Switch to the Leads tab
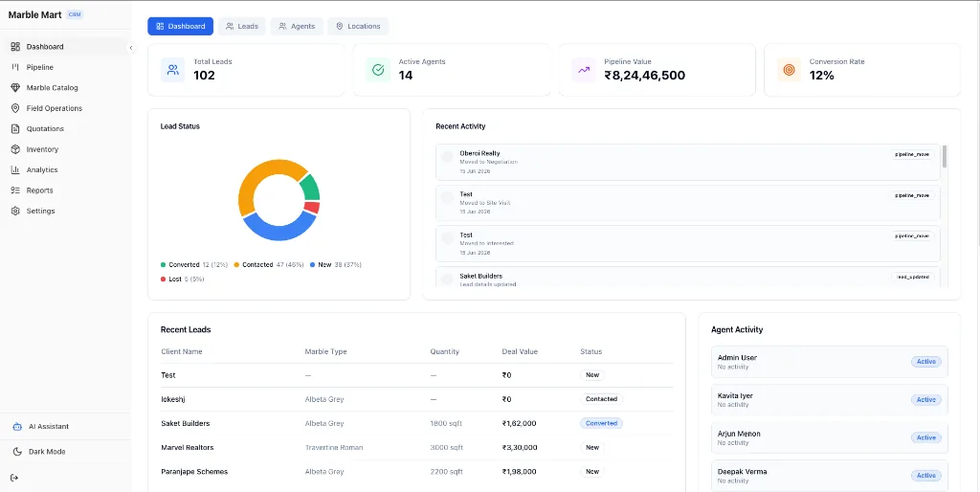980x492 pixels. pos(242,26)
